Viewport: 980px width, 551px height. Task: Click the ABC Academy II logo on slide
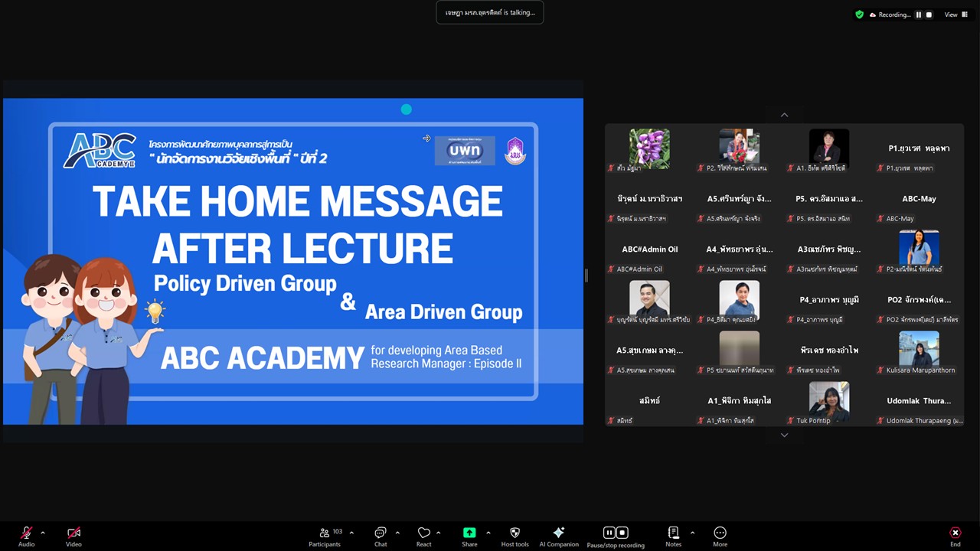pyautogui.click(x=100, y=151)
